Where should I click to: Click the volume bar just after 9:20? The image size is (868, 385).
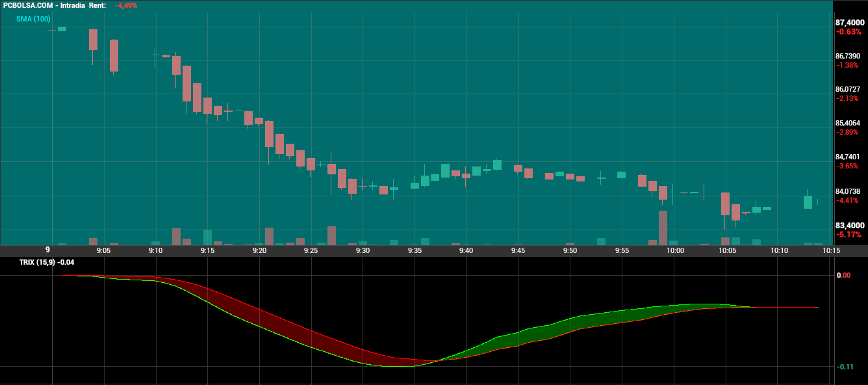269,236
